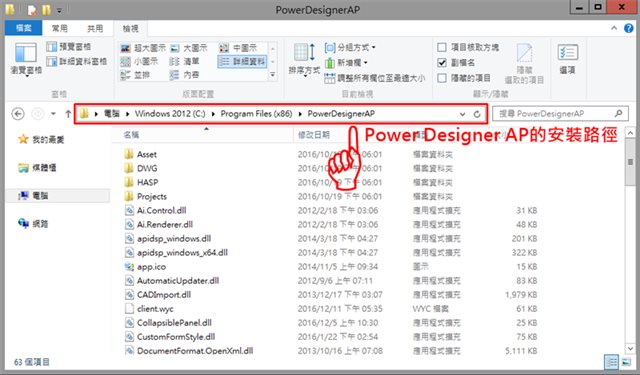Select content layout
This screenshot has width=640, height=375.
[184, 75]
